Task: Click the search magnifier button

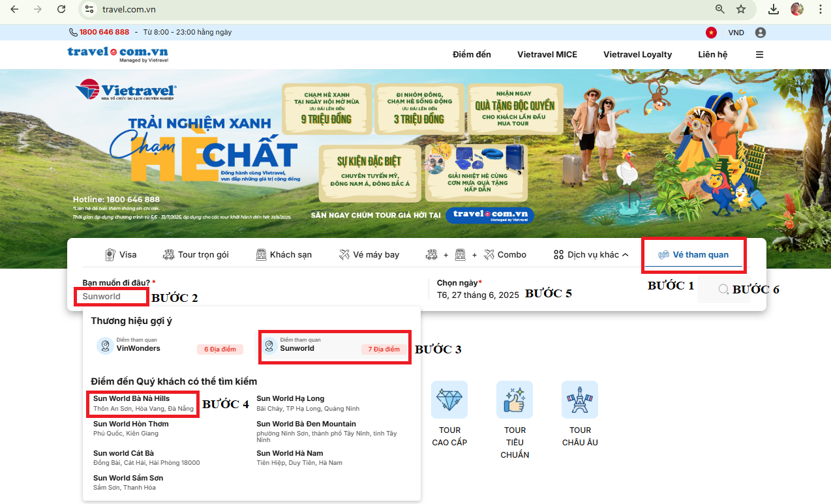Action: (x=723, y=289)
